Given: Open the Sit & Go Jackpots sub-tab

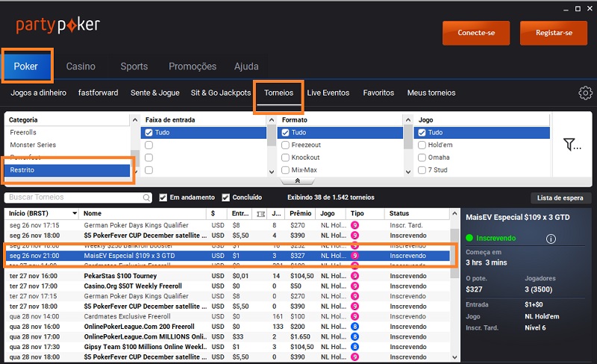Looking at the screenshot, I should pyautogui.click(x=221, y=93).
